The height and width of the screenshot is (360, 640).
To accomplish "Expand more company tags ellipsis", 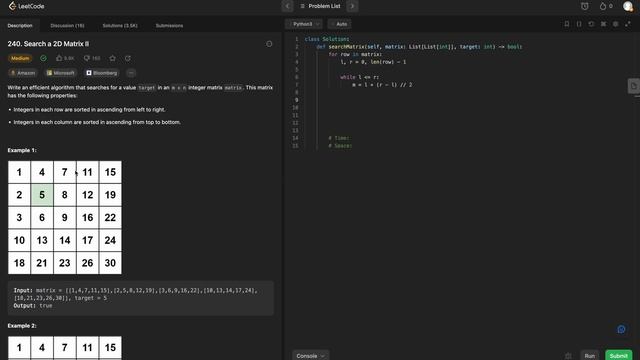I will pyautogui.click(x=131, y=73).
